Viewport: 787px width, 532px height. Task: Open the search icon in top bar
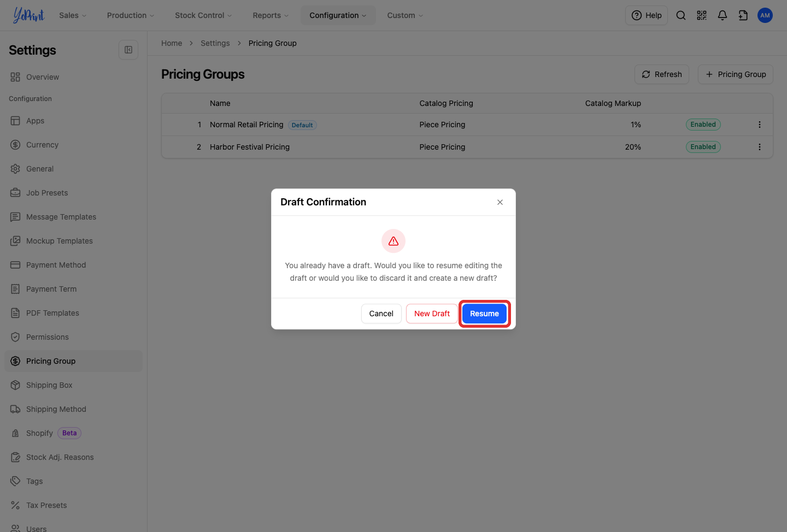click(681, 15)
